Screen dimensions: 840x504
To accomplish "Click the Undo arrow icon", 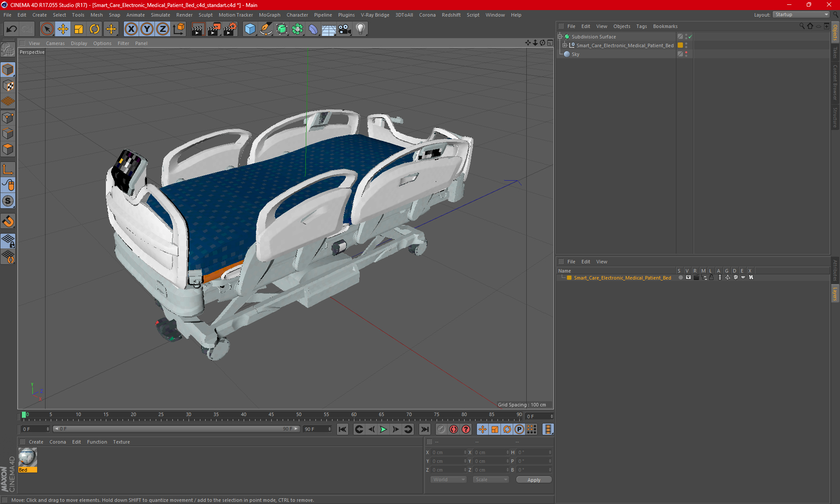I will coord(12,29).
